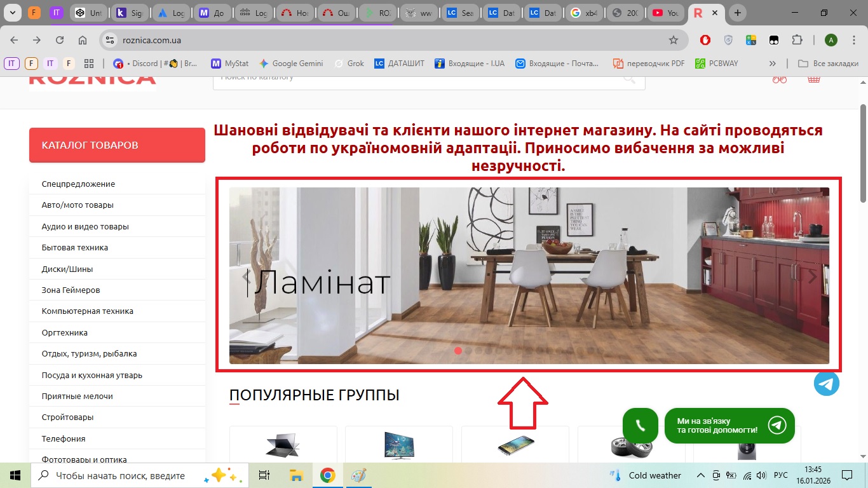Open the product comparison icon in header
The width and height of the screenshot is (868, 488).
(x=780, y=79)
